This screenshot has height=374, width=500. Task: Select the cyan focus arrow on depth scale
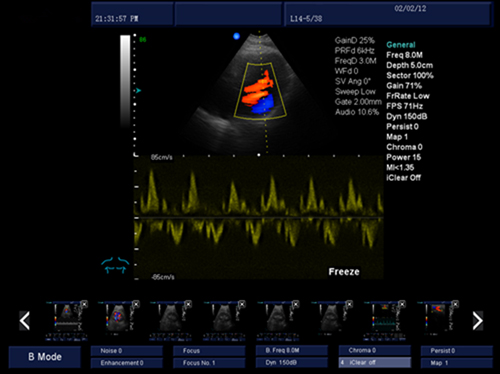coord(138,90)
